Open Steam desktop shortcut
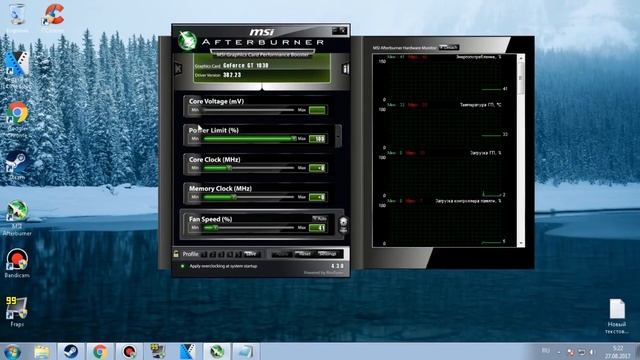The height and width of the screenshot is (360, 640). pos(17,165)
